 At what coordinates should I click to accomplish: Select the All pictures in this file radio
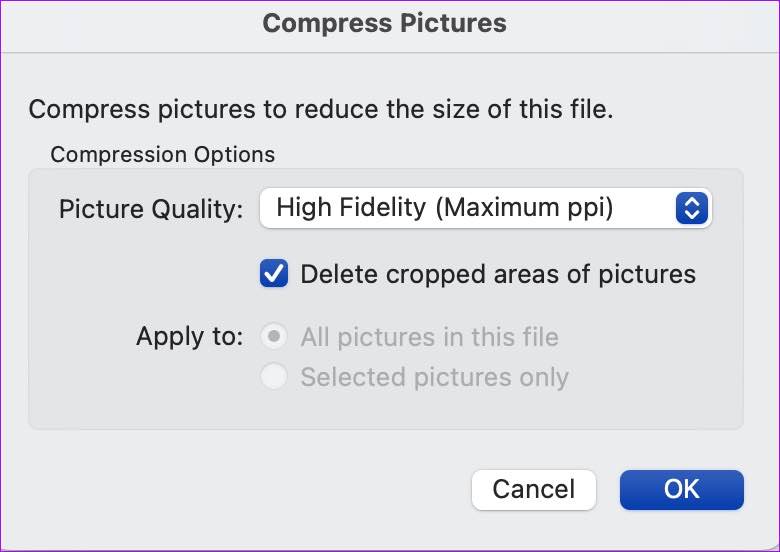click(x=274, y=337)
